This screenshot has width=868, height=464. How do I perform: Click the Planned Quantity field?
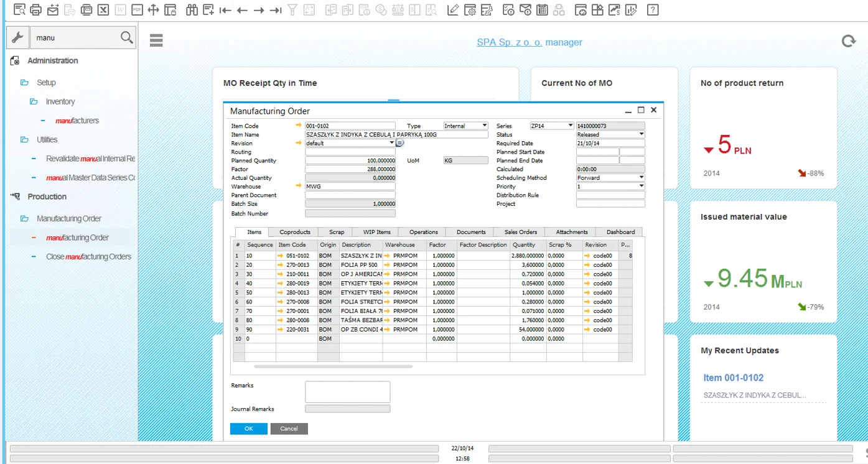tap(350, 160)
